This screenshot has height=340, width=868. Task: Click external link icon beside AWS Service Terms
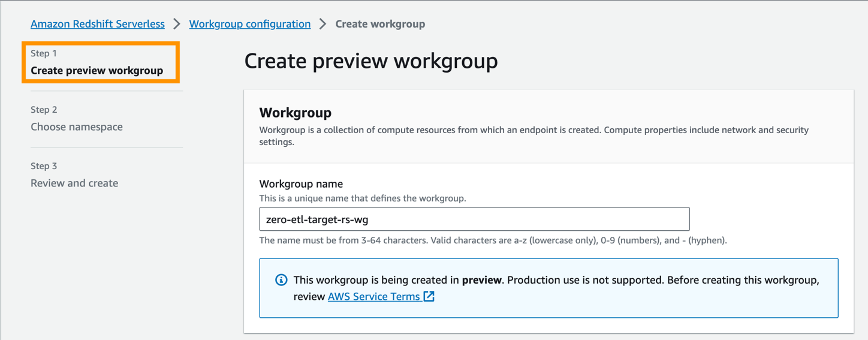pyautogui.click(x=429, y=296)
